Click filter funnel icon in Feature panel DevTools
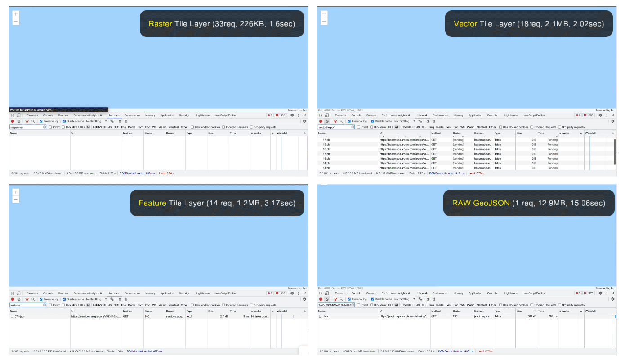The image size is (625, 364). [x=27, y=299]
